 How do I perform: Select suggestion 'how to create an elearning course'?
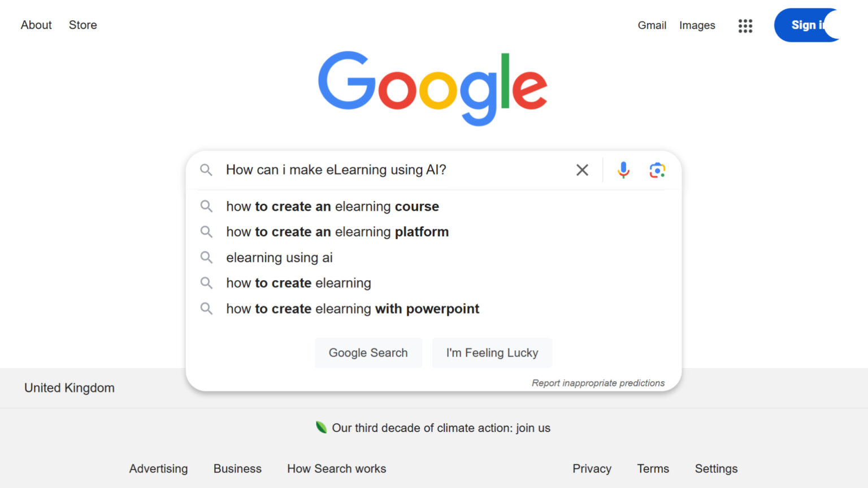coord(332,206)
